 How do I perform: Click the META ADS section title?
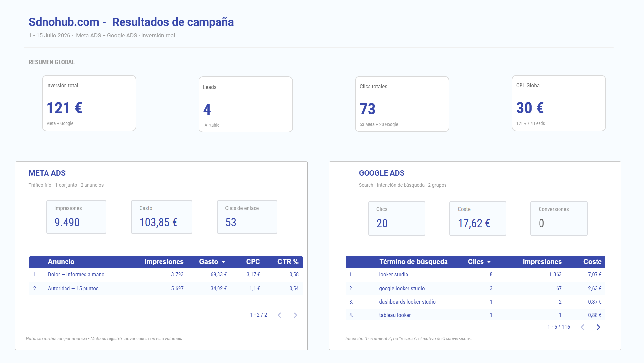coord(47,173)
